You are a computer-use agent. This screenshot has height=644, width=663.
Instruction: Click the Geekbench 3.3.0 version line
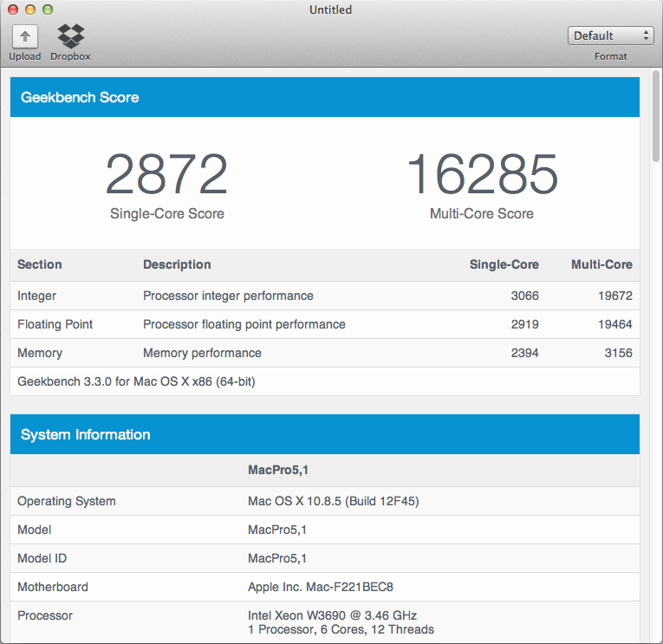(136, 381)
